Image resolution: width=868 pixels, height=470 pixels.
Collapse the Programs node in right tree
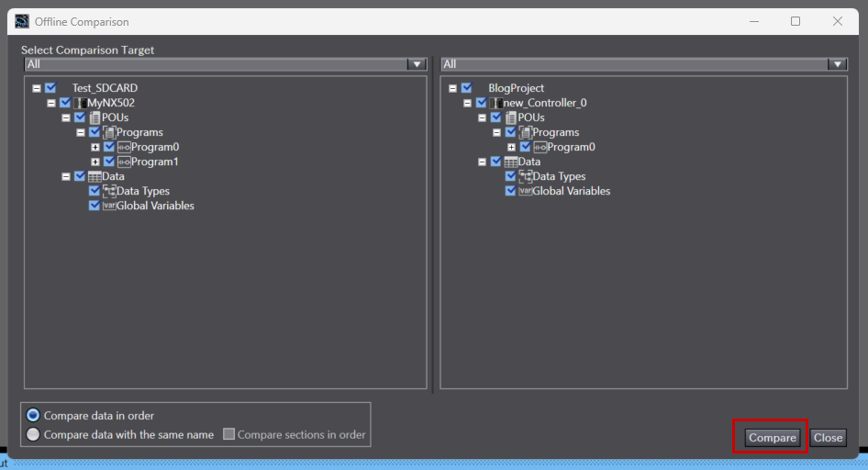497,132
